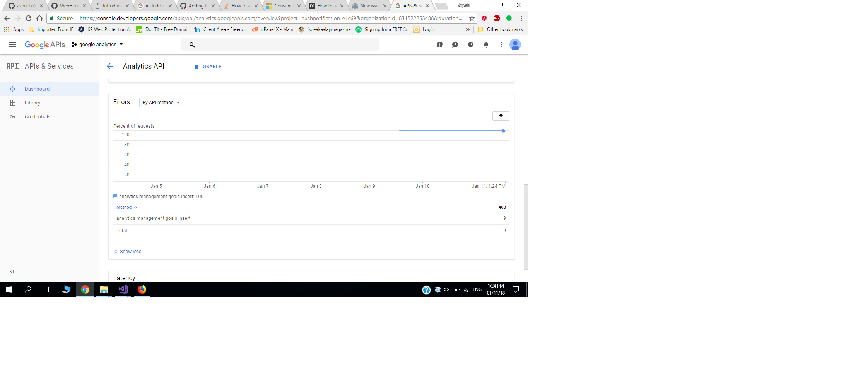Expand the google analytics project selector

pos(97,45)
